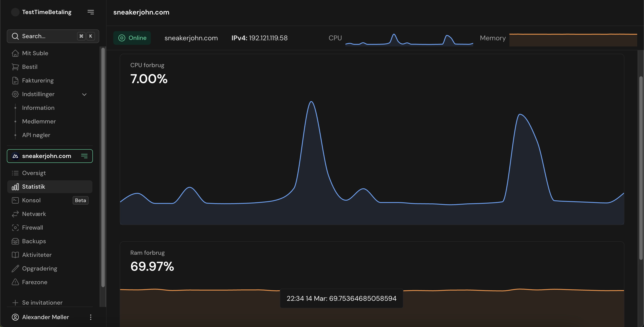The width and height of the screenshot is (644, 327).
Task: Click the Netværk arrows icon
Action: click(15, 214)
